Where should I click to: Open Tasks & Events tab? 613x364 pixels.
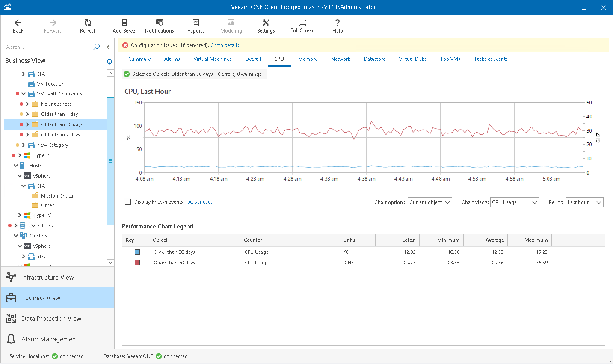pos(491,59)
